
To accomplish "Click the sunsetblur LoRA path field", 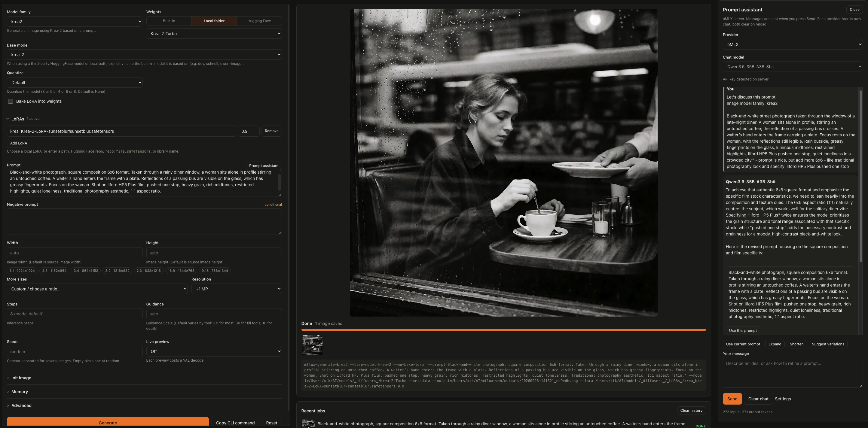I will click(121, 131).
